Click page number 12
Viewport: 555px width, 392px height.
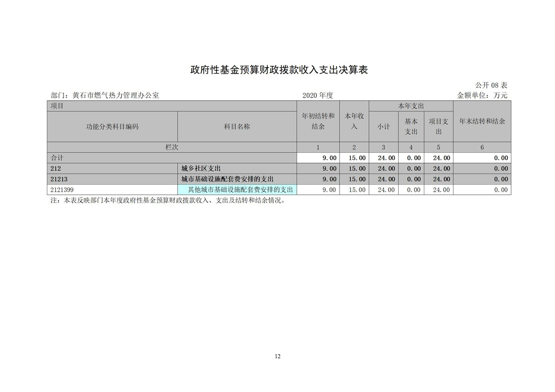tap(277, 356)
